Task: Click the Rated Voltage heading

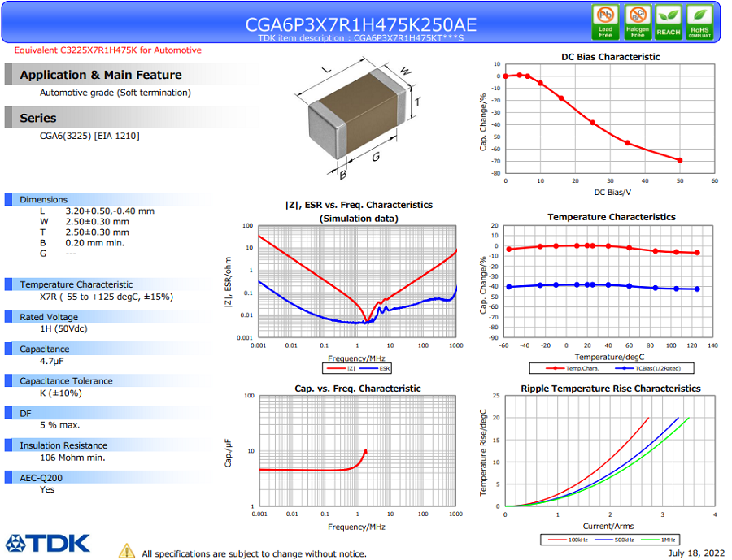Action: tap(49, 317)
